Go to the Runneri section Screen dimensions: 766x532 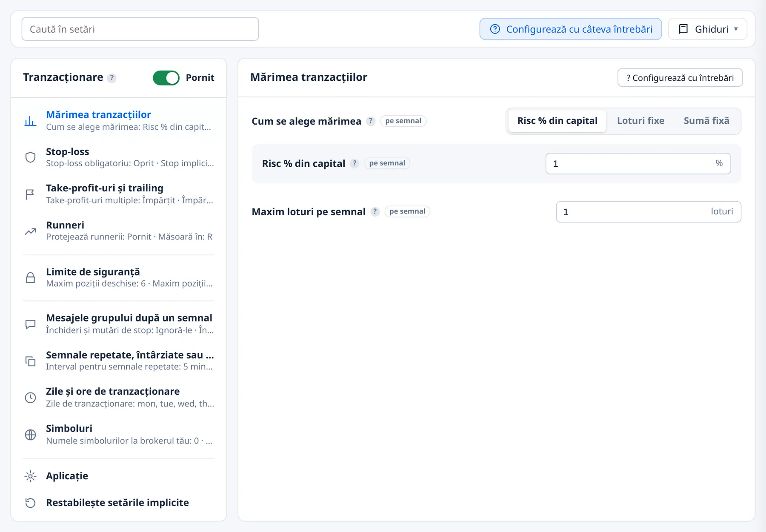[x=119, y=231]
